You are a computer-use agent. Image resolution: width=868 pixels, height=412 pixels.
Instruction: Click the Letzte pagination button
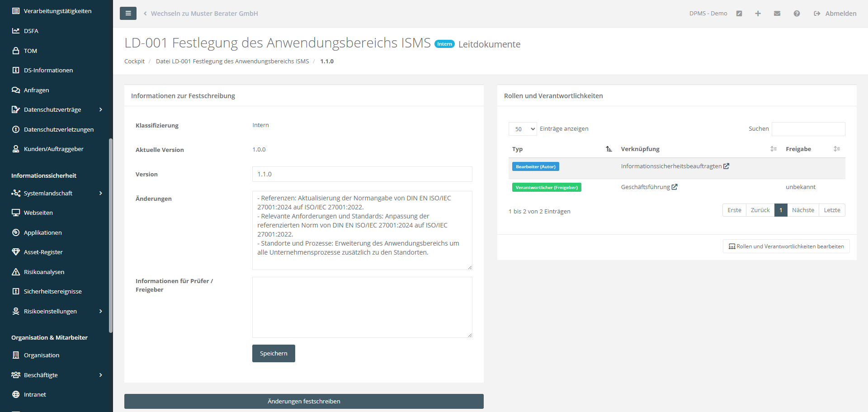[832, 210]
